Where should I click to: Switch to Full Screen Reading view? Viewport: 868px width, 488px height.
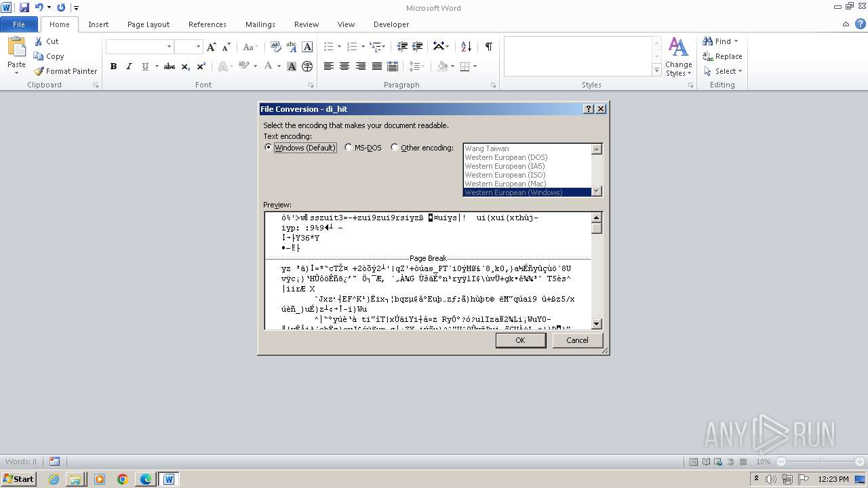(x=706, y=462)
